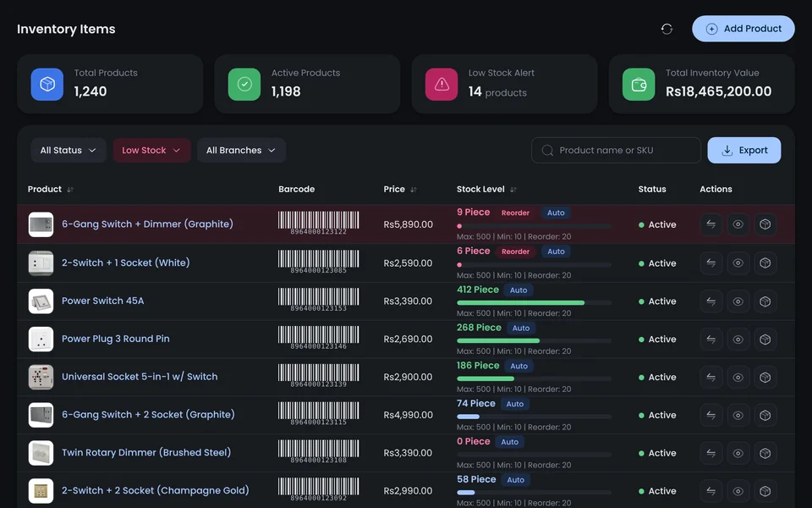The height and width of the screenshot is (508, 812).
Task: Open product link 6-Gang Switch + 2 Socket (Graphite)
Action: coord(148,415)
